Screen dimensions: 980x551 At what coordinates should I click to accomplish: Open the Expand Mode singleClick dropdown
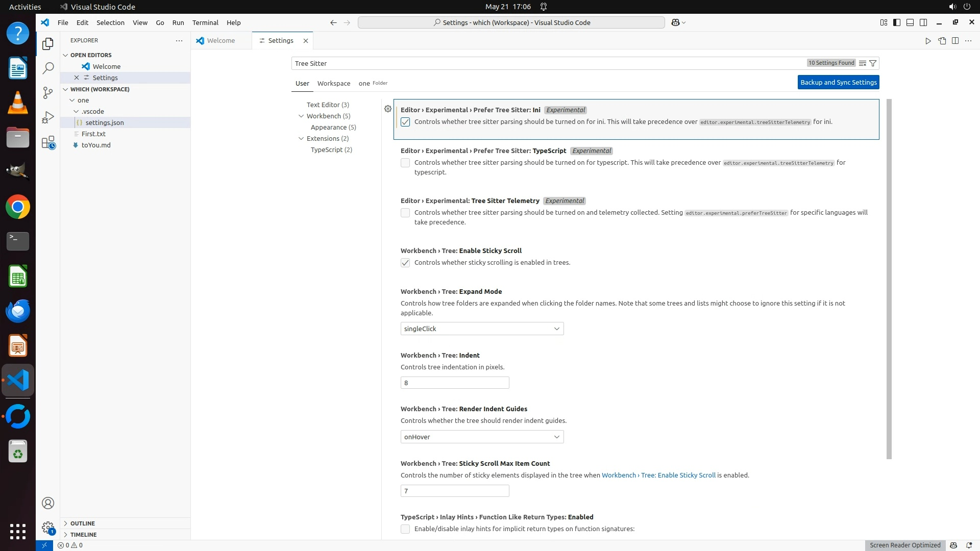tap(482, 329)
